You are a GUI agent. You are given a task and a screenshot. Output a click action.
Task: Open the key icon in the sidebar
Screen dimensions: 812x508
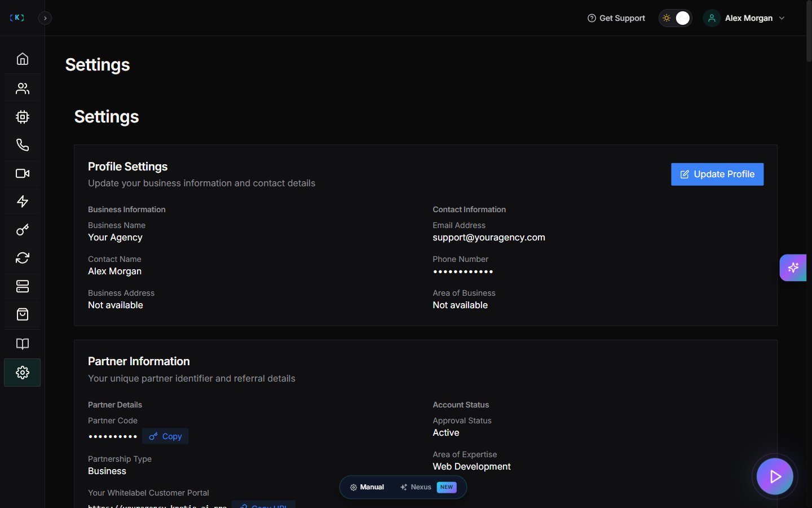(x=23, y=230)
